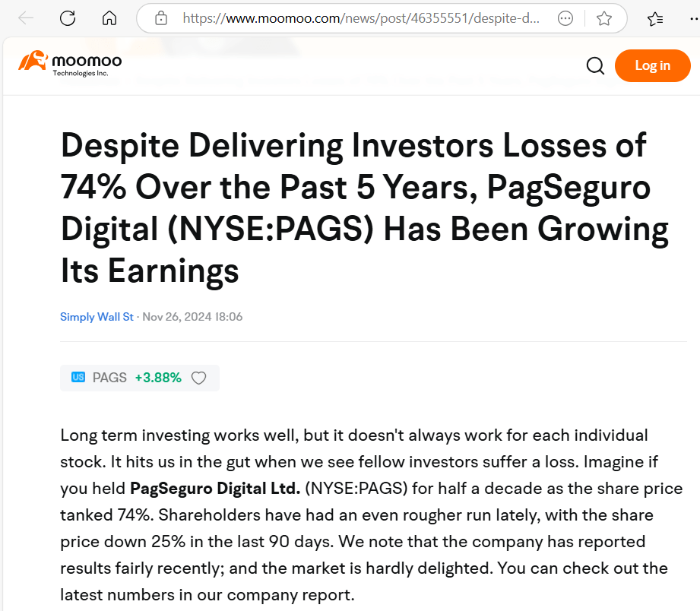Open the address bar ellipsis options
Screen dimensions: 700x611
565,19
